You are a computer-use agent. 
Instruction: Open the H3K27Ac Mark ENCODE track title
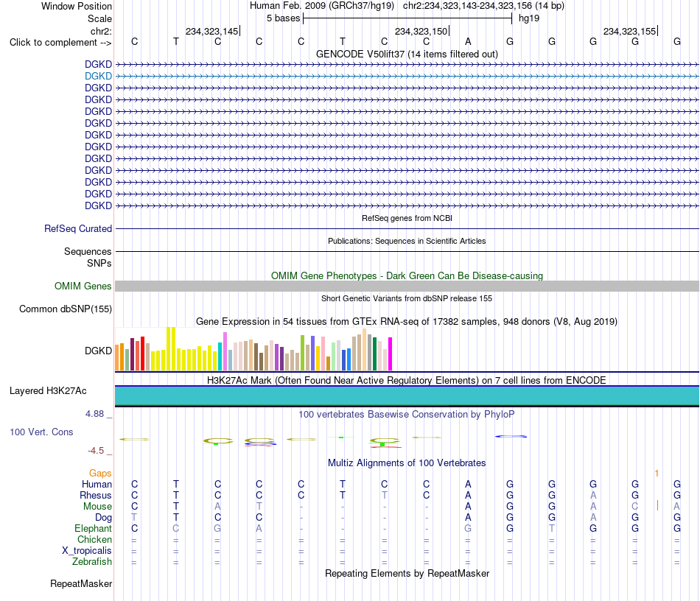(407, 380)
